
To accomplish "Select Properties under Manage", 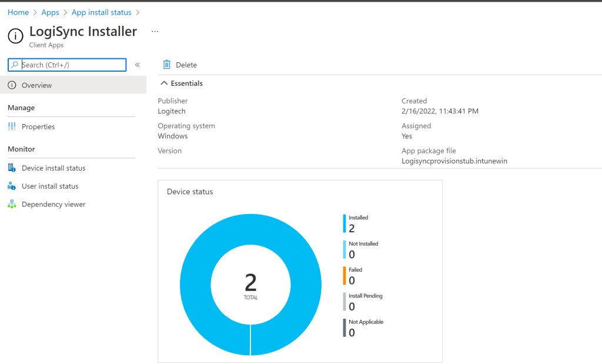I will point(38,127).
